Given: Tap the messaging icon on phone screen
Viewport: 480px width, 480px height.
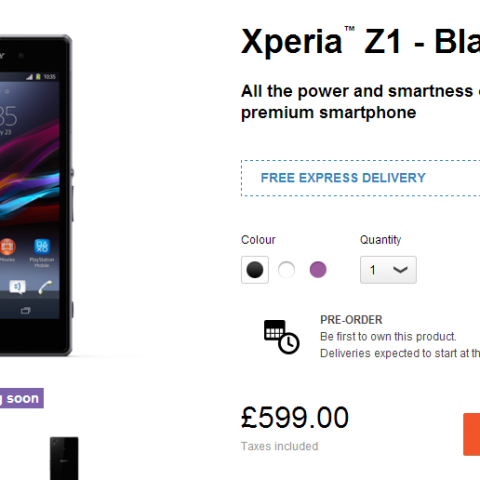Looking at the screenshot, I should pos(17,287).
